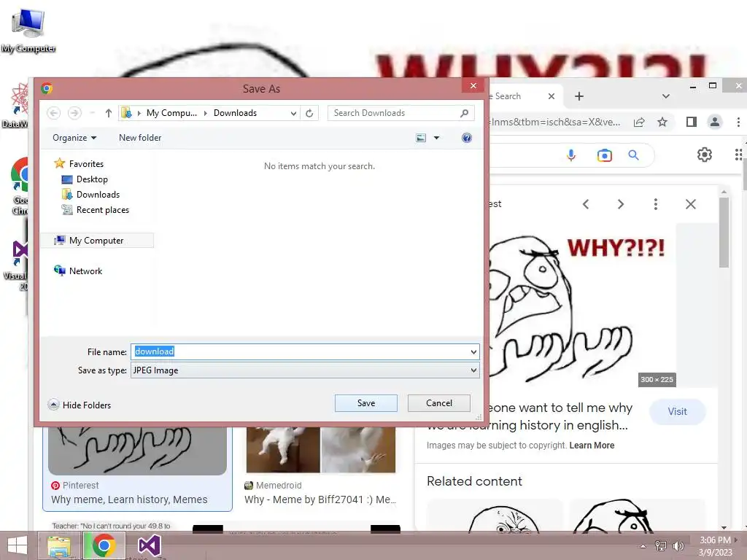Click the blue Google search magnifier
Viewport: 747px width, 560px height.
point(634,155)
